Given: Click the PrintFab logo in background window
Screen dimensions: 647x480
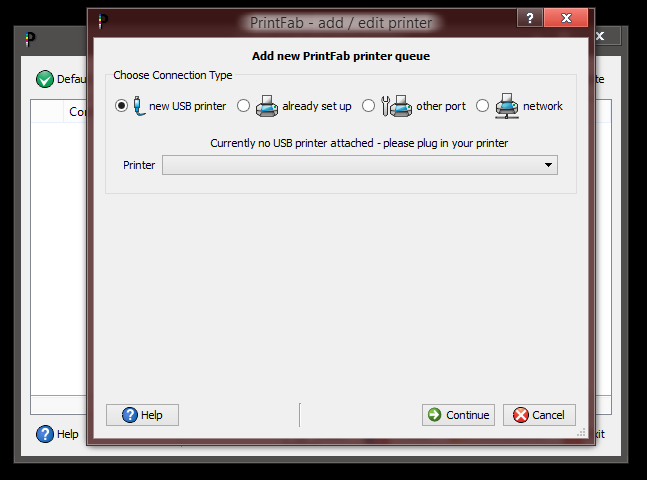Looking at the screenshot, I should (30, 40).
